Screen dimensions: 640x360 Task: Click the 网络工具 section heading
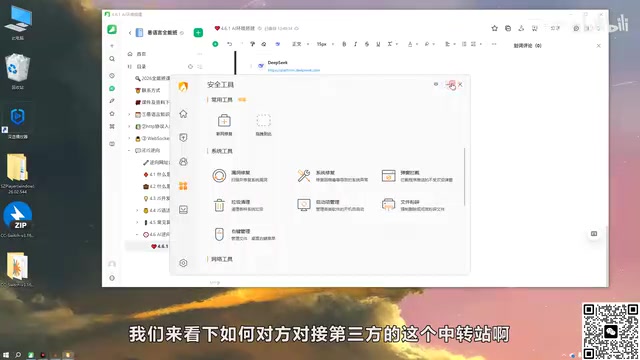(x=222, y=259)
